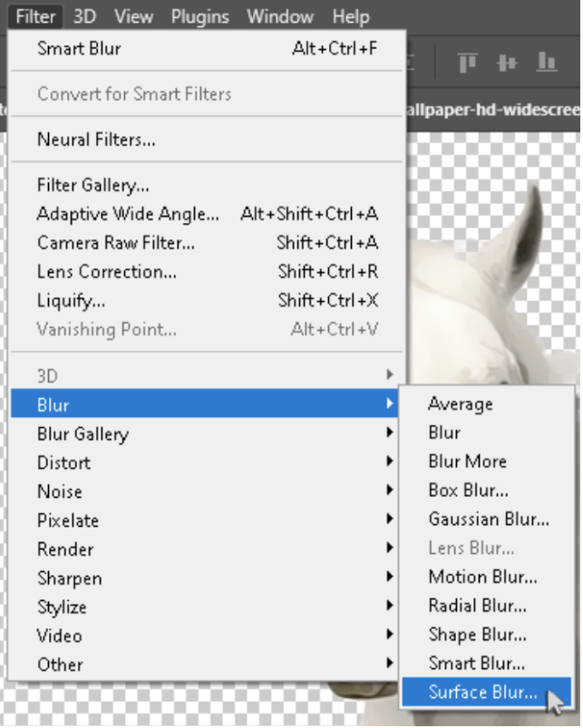Open the Plugins menu

pyautogui.click(x=200, y=16)
